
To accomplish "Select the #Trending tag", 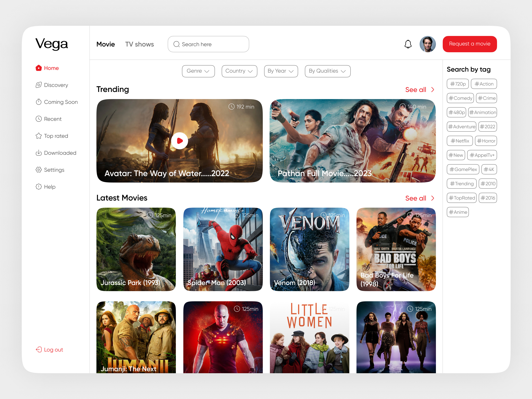I will pos(462,184).
